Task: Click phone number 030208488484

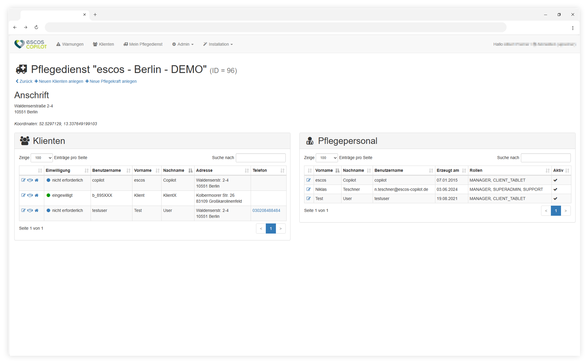Action: (266, 210)
